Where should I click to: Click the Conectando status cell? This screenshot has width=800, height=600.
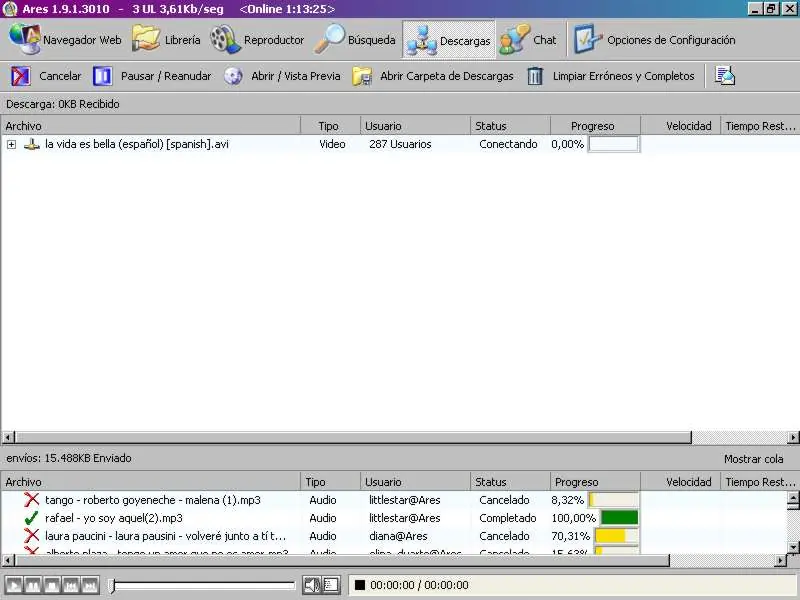coord(508,144)
